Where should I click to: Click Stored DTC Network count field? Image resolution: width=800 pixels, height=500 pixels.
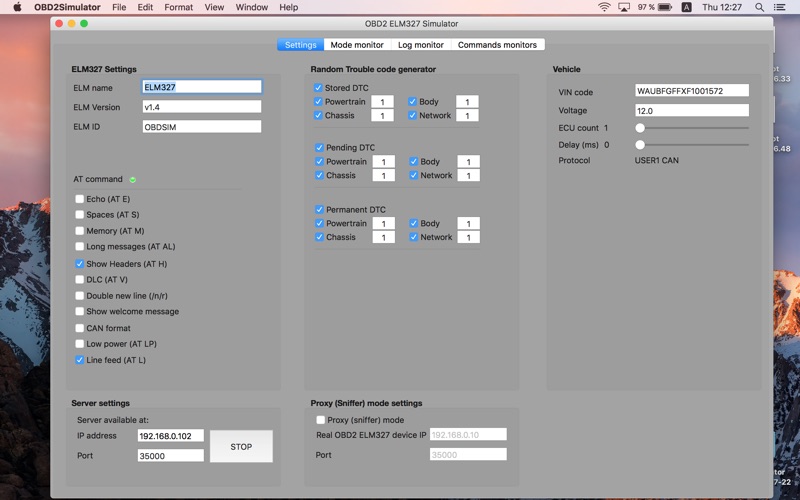[467, 115]
